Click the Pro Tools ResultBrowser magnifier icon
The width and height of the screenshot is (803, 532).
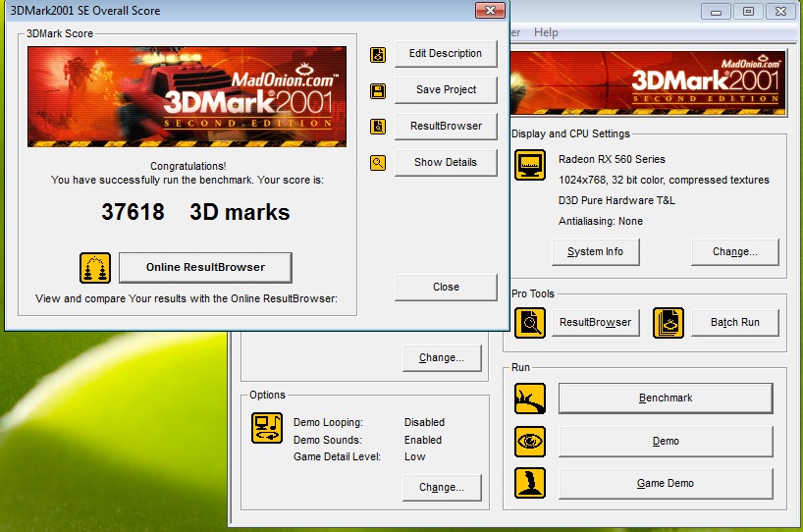(x=530, y=323)
